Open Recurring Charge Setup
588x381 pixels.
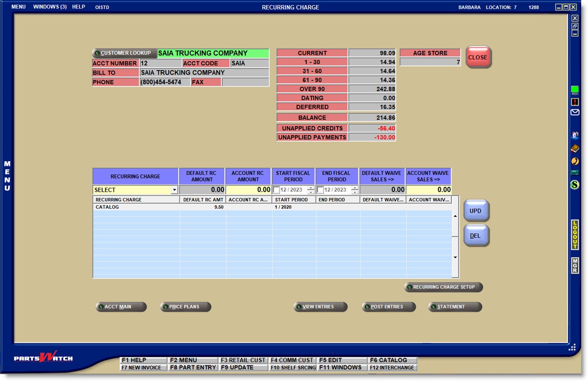point(443,287)
